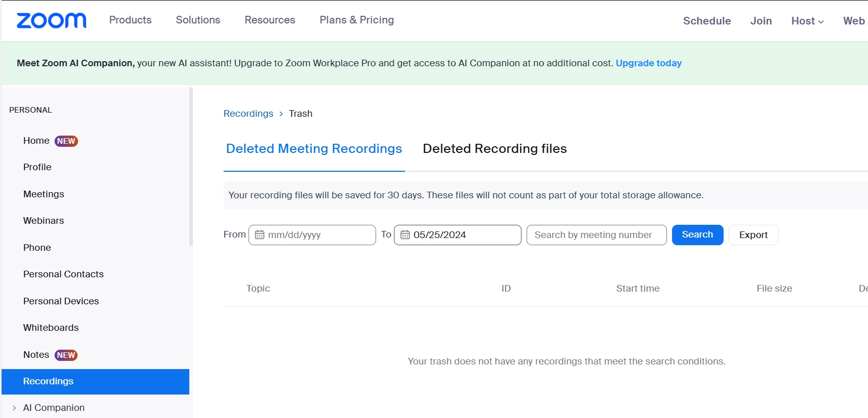Go back to Recordings breadcrumb link
The height and width of the screenshot is (418, 868).
tap(249, 114)
